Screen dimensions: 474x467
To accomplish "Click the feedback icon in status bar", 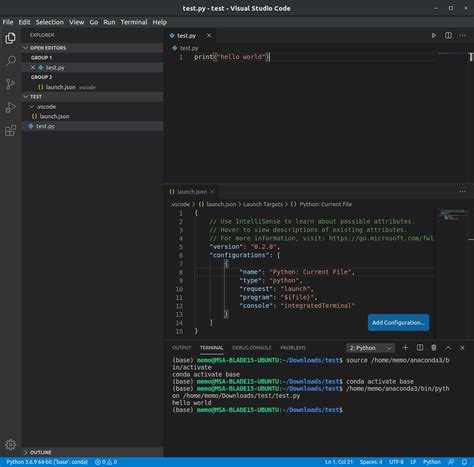I will pos(451,462).
